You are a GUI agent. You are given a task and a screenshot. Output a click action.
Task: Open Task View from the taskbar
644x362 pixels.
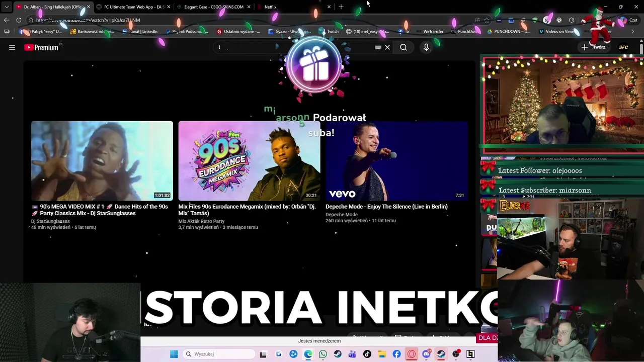click(263, 354)
